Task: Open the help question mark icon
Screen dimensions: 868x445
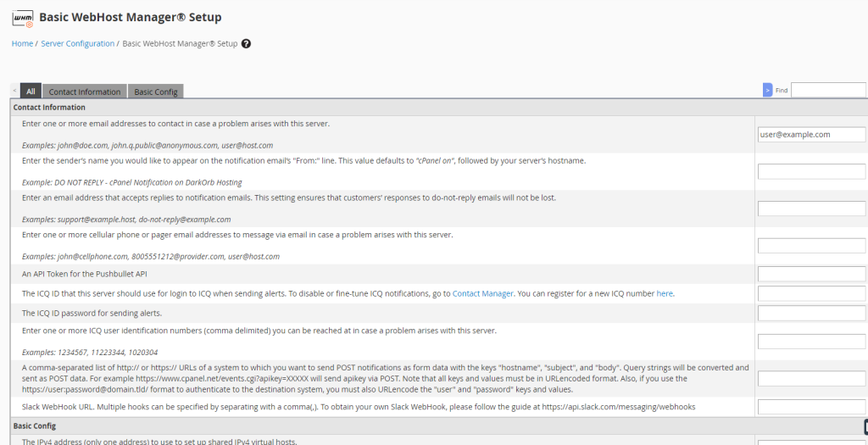Action: pyautogui.click(x=246, y=44)
